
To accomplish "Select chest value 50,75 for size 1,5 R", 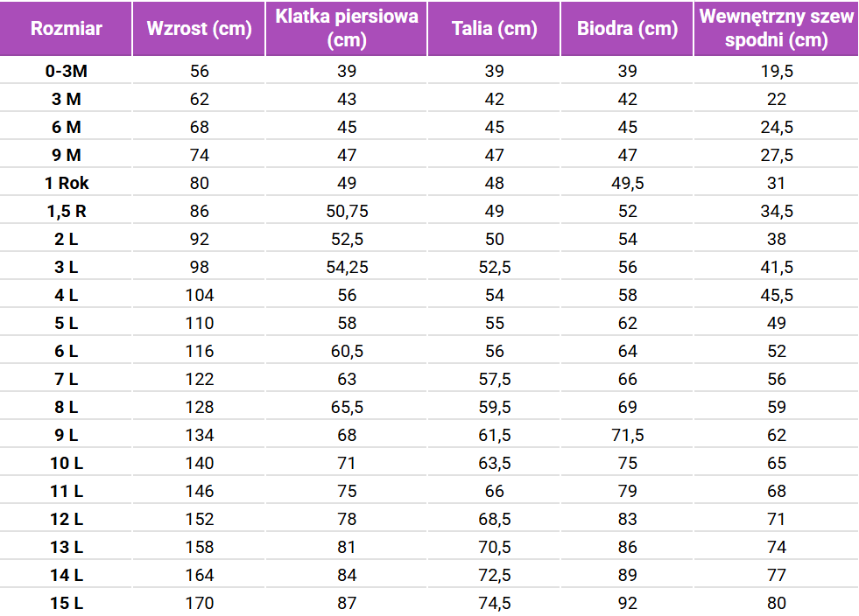I will 347,211.
